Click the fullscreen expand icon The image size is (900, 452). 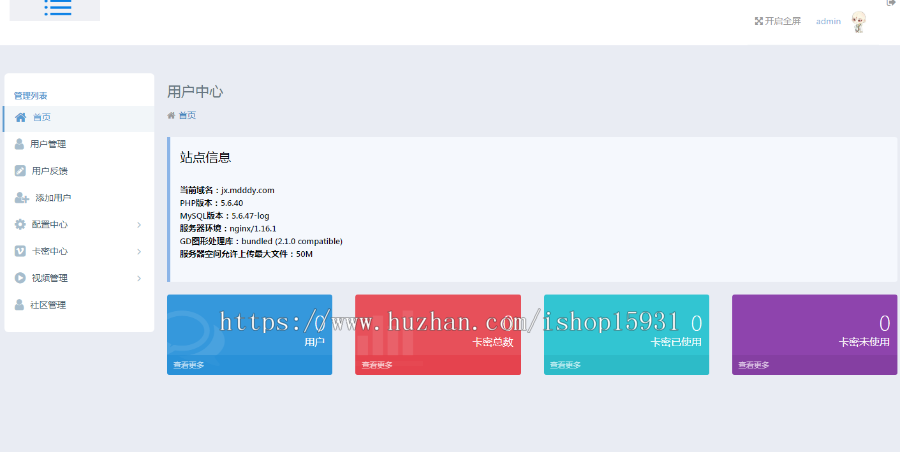pyautogui.click(x=759, y=21)
